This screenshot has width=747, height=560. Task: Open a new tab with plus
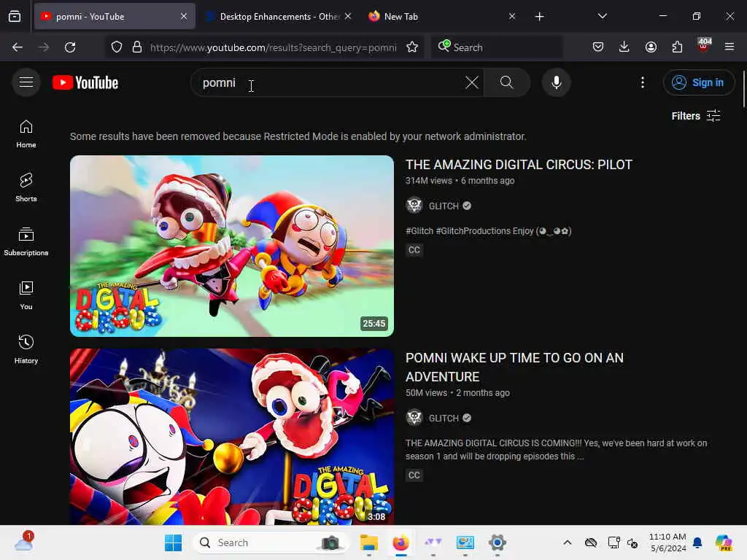539,17
